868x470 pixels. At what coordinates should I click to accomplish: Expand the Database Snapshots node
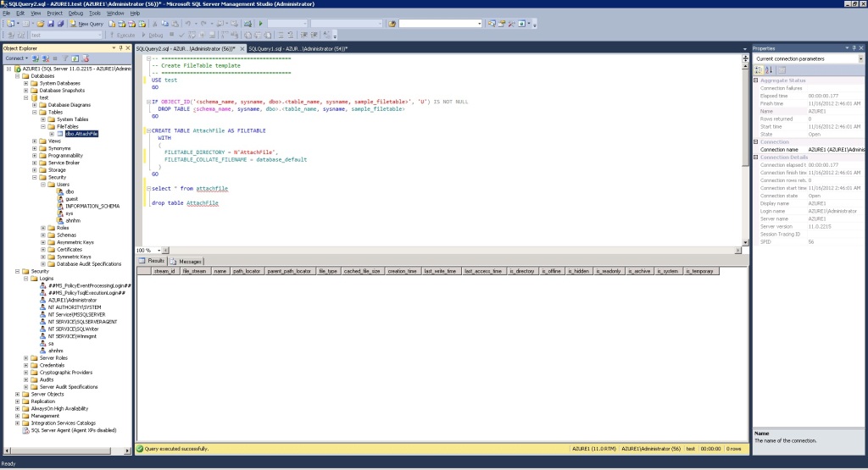click(26, 90)
